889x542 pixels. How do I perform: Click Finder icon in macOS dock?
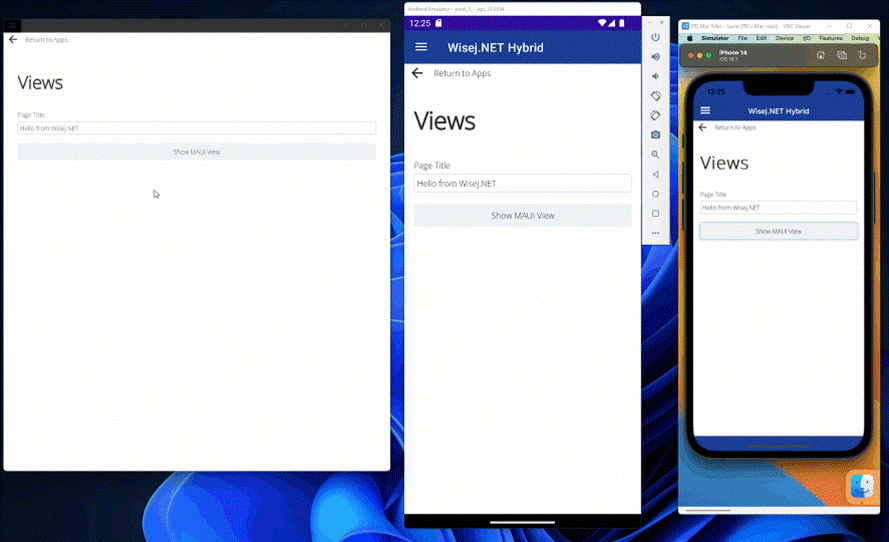[x=862, y=486]
